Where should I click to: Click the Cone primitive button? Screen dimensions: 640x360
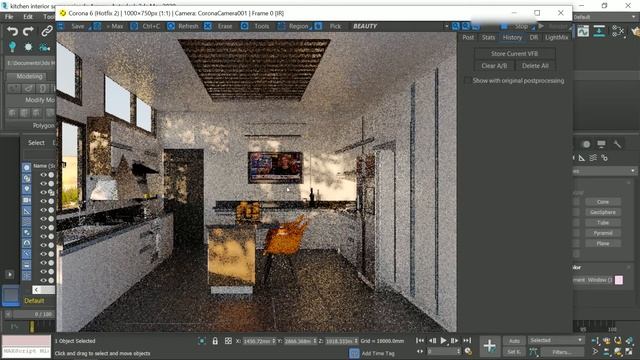tap(603, 202)
